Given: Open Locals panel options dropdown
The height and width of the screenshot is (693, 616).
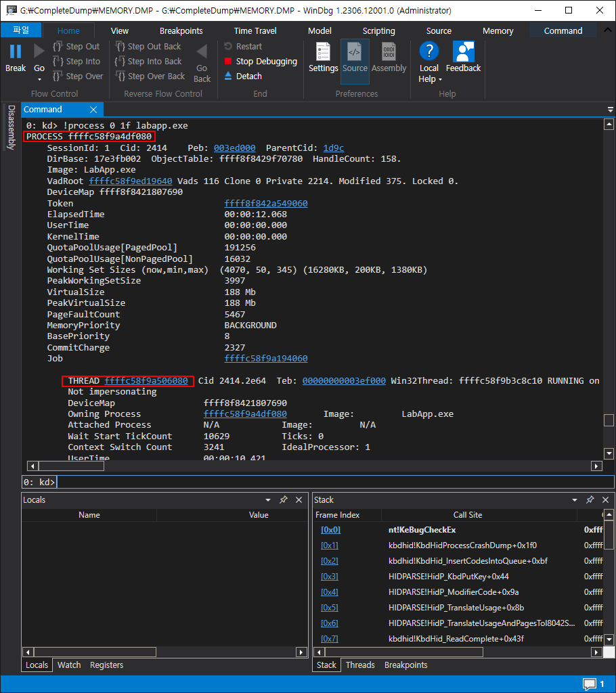Looking at the screenshot, I should 268,500.
